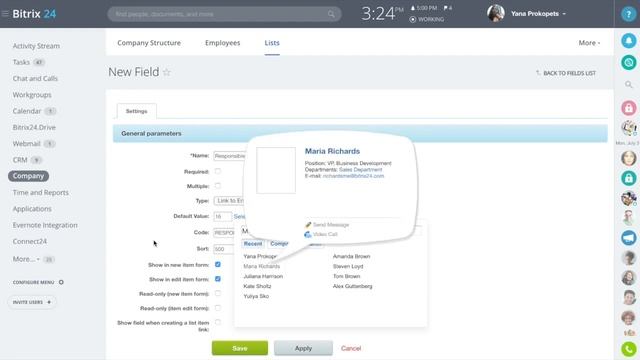Viewport: 640px width, 360px height.
Task: Select the Recent tab in user picker
Action: 253,244
